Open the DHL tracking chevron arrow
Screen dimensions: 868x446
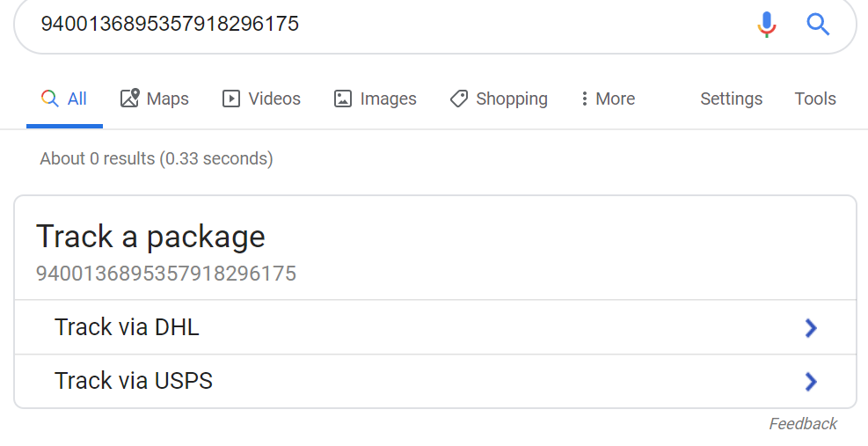tap(811, 328)
